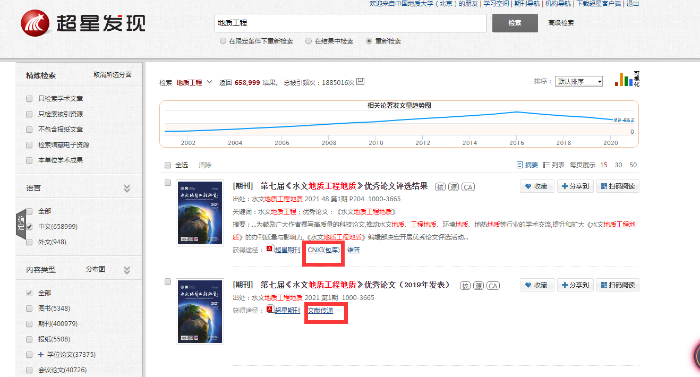This screenshot has height=377, width=700.
Task: Set results per page to 50
Action: 633,165
